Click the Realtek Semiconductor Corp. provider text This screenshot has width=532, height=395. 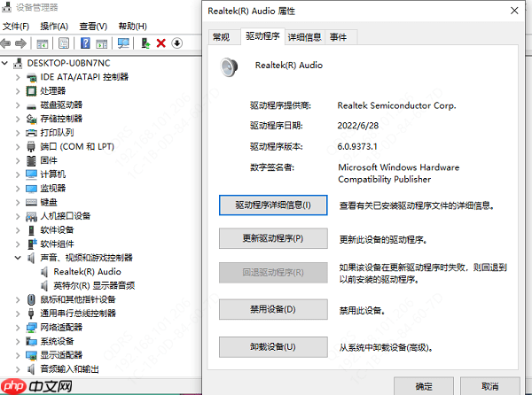396,105
